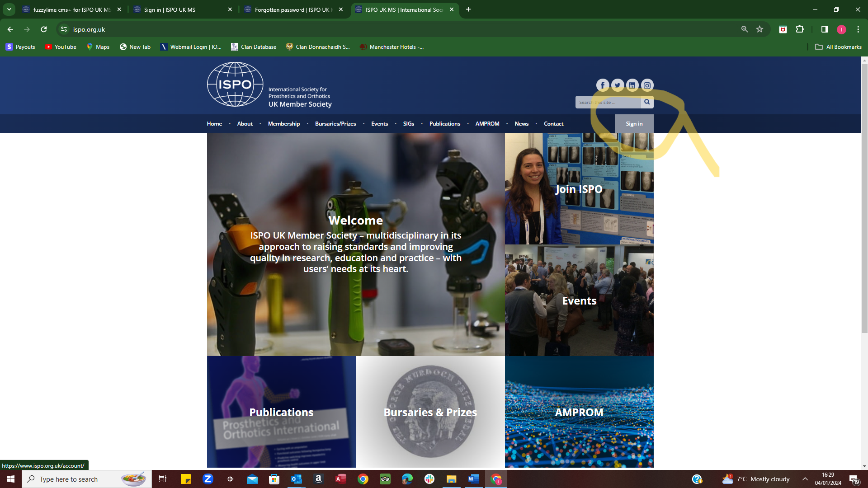Open the Chrome extensions puzzle icon
This screenshot has height=488, width=868.
pyautogui.click(x=800, y=29)
